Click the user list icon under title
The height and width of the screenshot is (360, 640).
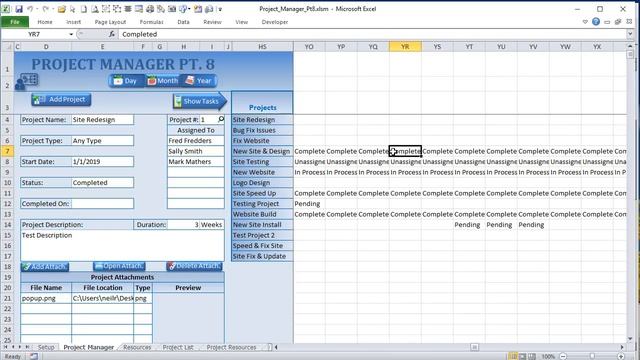(27, 81)
